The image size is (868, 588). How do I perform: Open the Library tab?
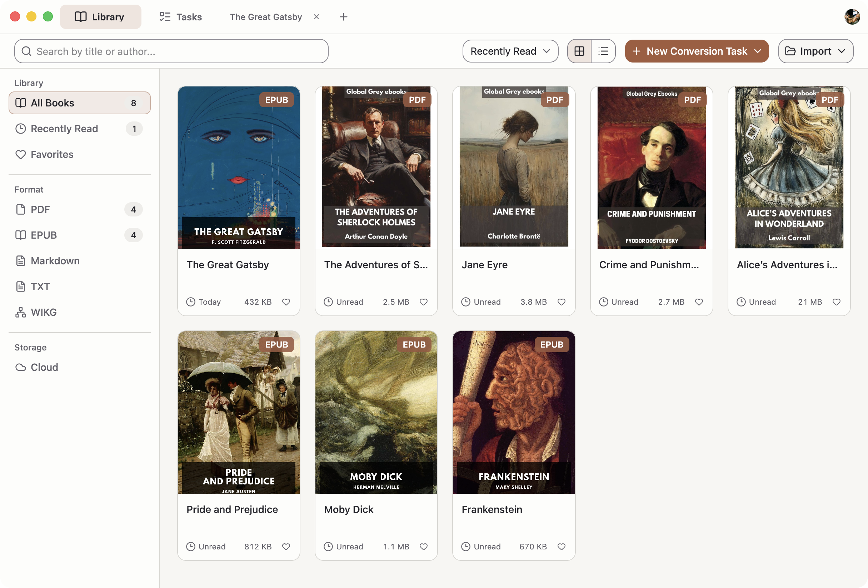pyautogui.click(x=100, y=17)
